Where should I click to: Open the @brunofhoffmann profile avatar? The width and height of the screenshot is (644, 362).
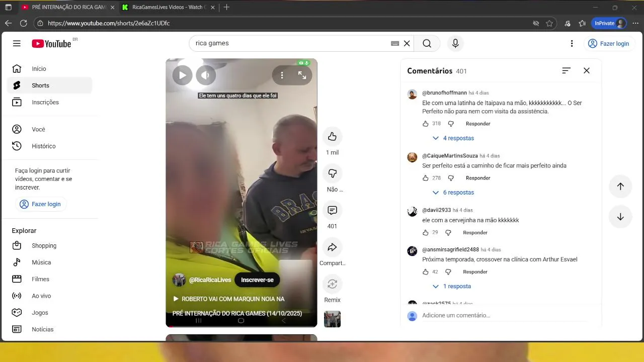412,95
